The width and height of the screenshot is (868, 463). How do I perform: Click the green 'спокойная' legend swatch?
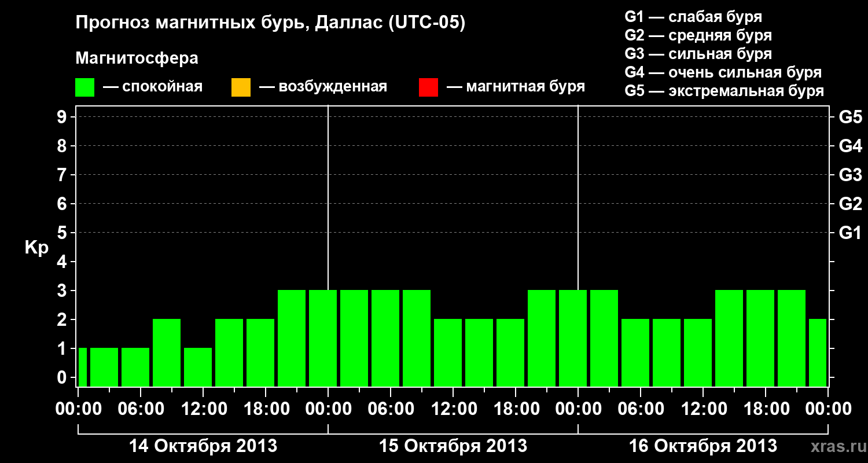(x=85, y=87)
